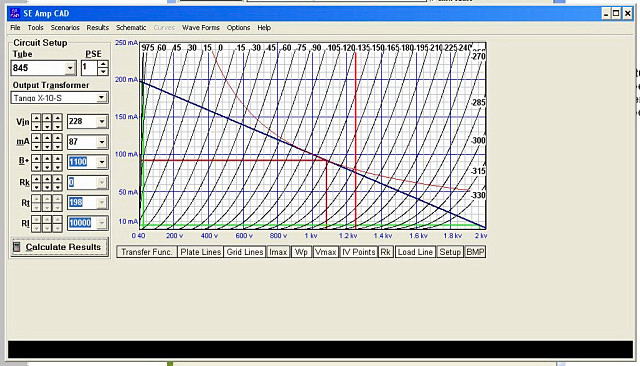Decrease the PSE count with the down arrow
The width and height of the screenshot is (640, 366).
(x=103, y=71)
